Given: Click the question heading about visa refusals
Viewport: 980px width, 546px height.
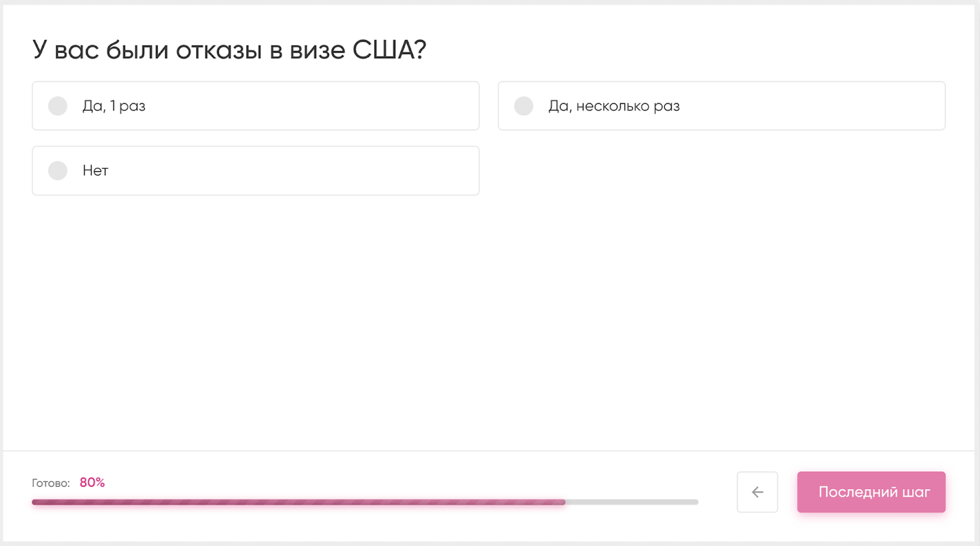Looking at the screenshot, I should tap(229, 50).
